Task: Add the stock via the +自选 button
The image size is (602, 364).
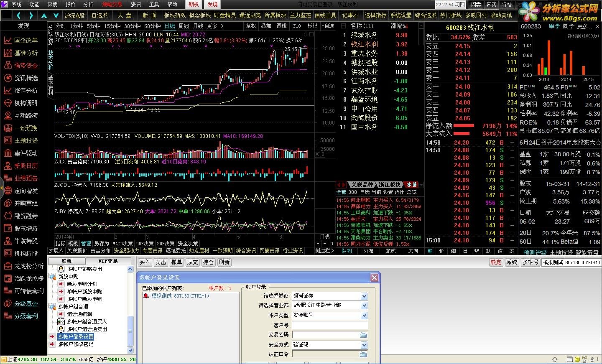Action: (327, 26)
